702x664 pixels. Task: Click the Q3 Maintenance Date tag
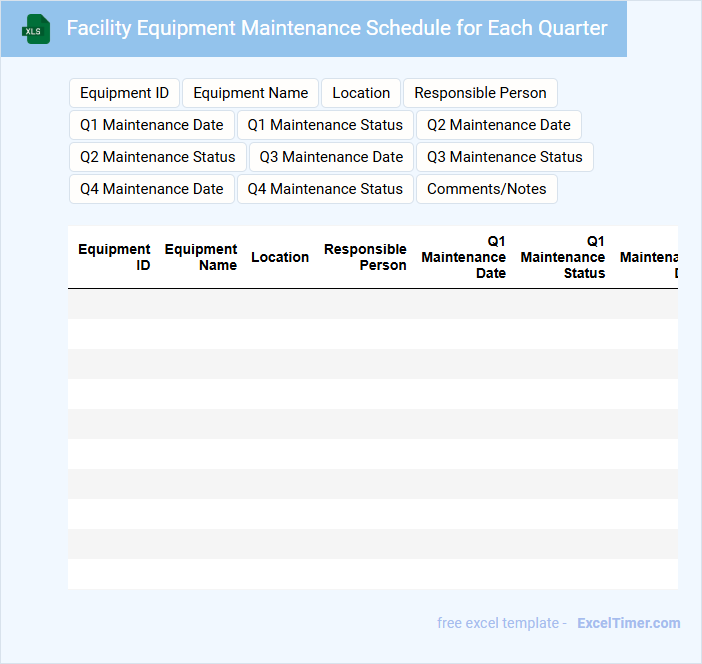(331, 157)
